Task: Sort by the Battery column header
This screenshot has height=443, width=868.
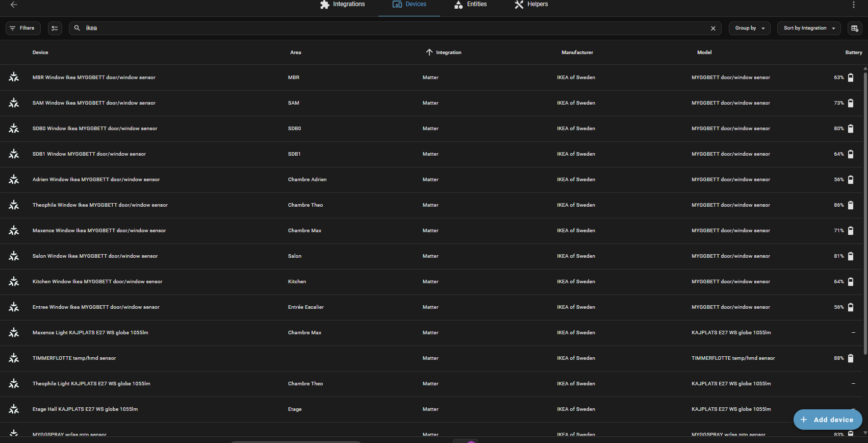Action: 854,53
